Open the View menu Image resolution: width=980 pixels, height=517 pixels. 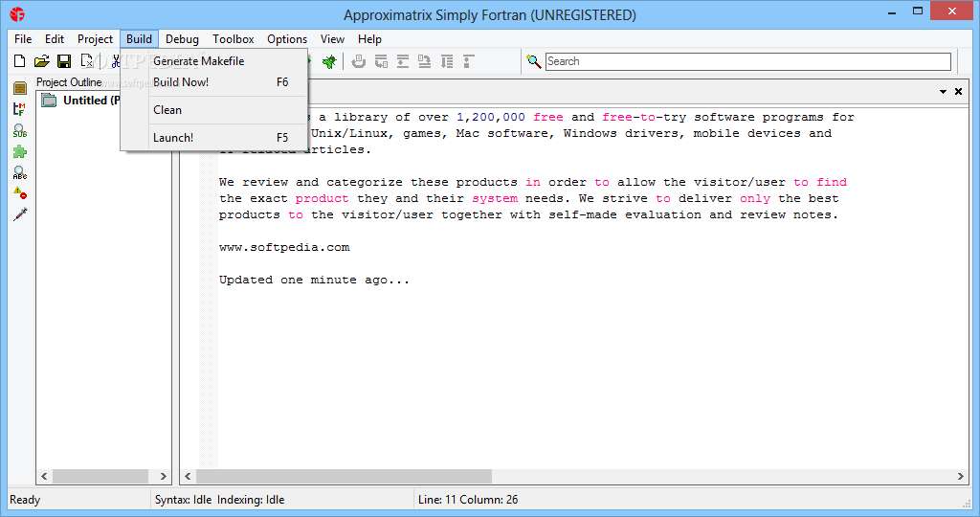332,38
